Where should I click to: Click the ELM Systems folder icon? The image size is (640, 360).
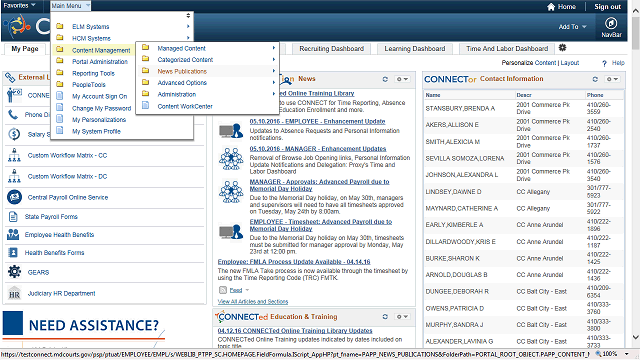(x=60, y=26)
